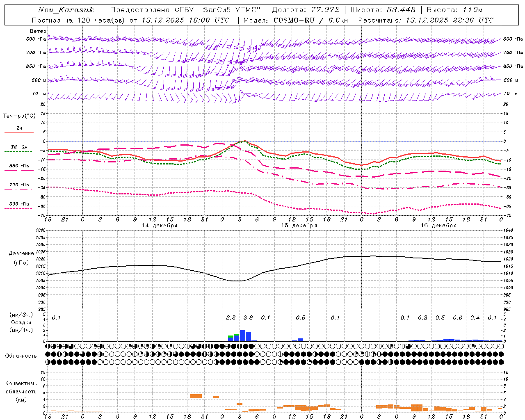Click the 'Тем-ра(°C)' temperature axis title
525x420 pixels.
tap(19, 116)
